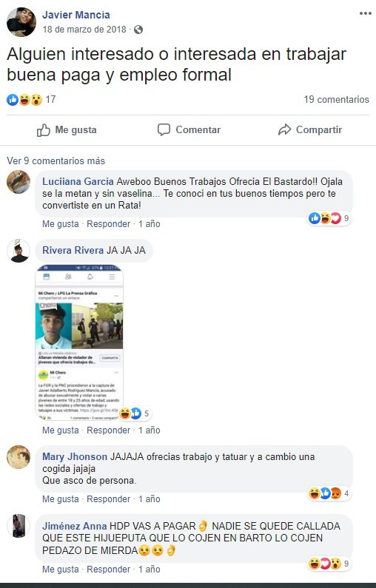Like Luciiana García's comment with Me gusta
The width and height of the screenshot is (376, 588).
61,224
